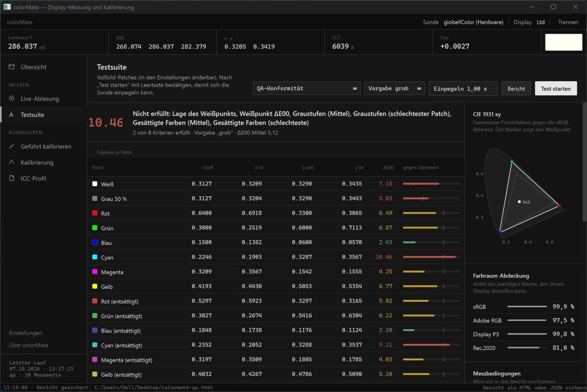Click the Live-Ablesung target icon
This screenshot has height=392, width=587.
pos(11,99)
